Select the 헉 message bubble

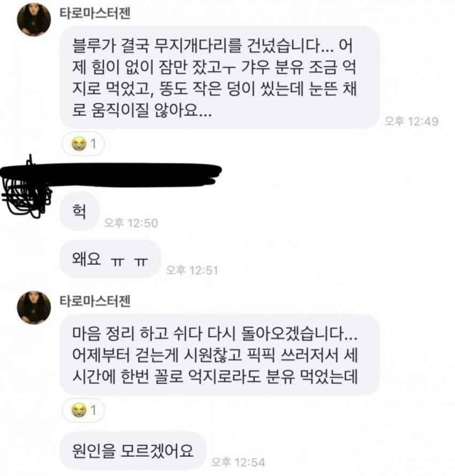pyautogui.click(x=80, y=211)
